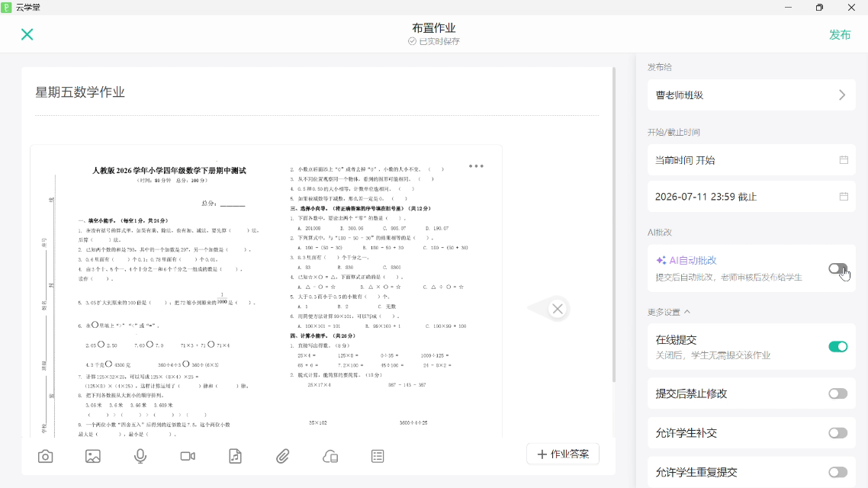Click the 发布 publish button

click(x=839, y=34)
